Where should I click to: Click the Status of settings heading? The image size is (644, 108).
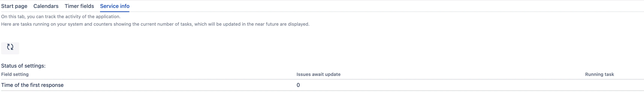click(x=23, y=66)
